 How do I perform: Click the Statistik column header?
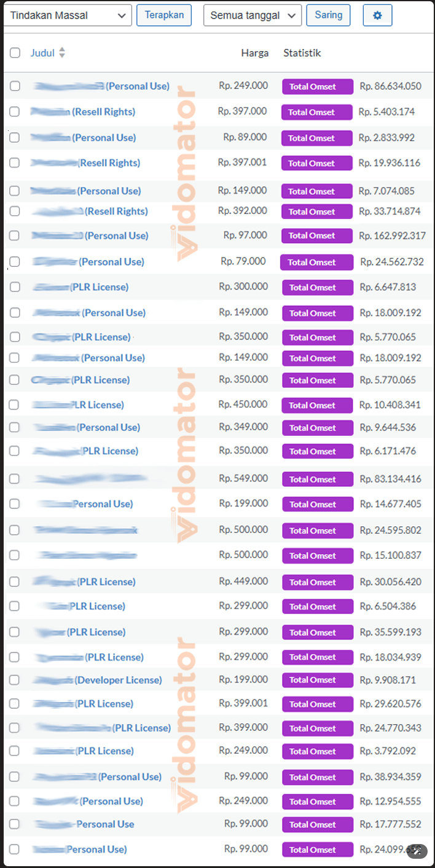[302, 53]
